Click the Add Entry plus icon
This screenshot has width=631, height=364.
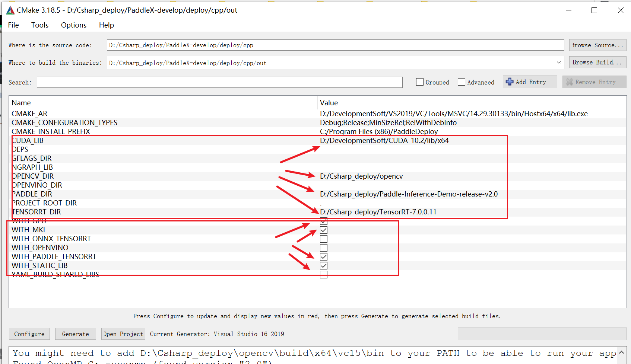(x=510, y=82)
